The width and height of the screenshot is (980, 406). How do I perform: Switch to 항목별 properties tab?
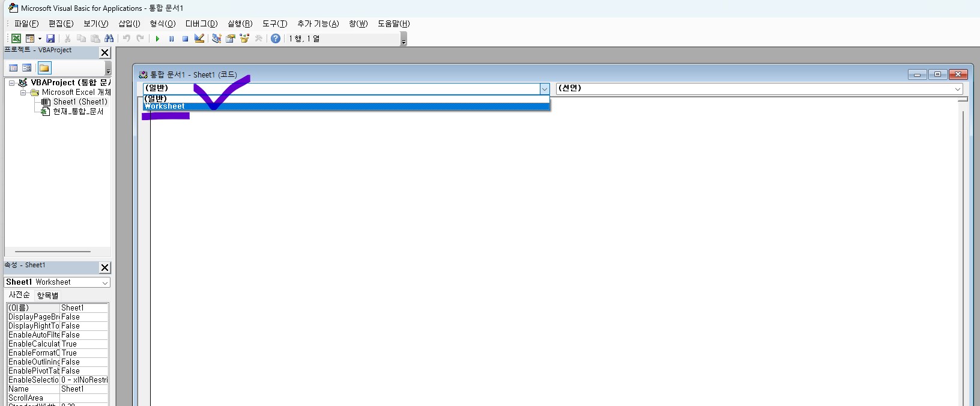point(48,295)
